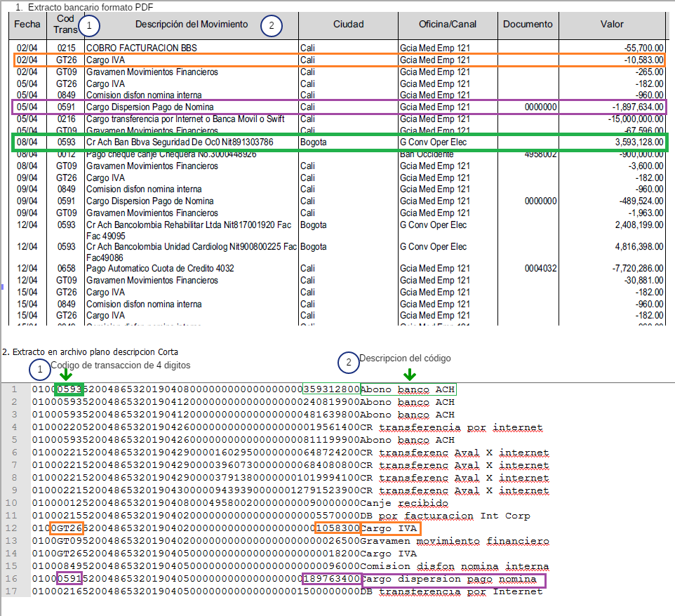This screenshot has width=675, height=616.
Task: Click line number 10 in the gutter
Action: point(14,503)
